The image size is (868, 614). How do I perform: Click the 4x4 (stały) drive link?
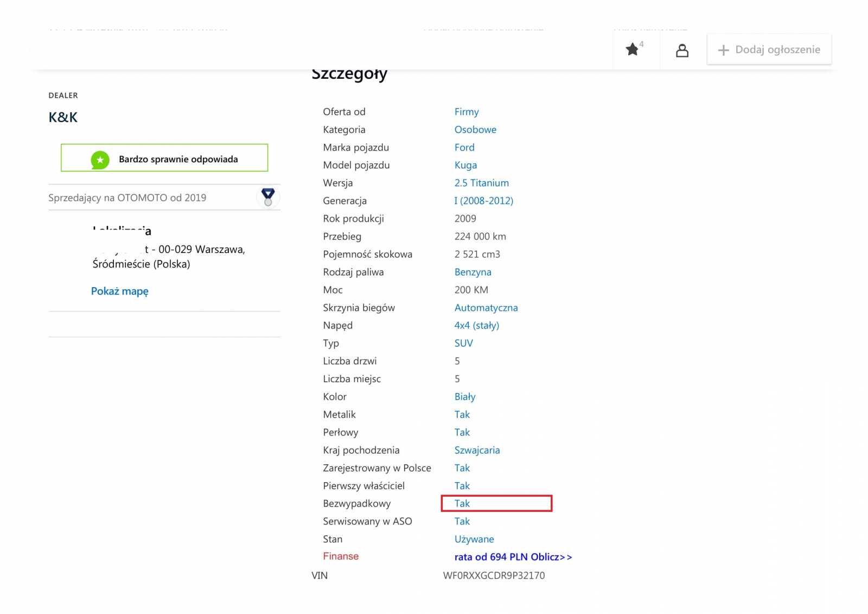point(476,325)
